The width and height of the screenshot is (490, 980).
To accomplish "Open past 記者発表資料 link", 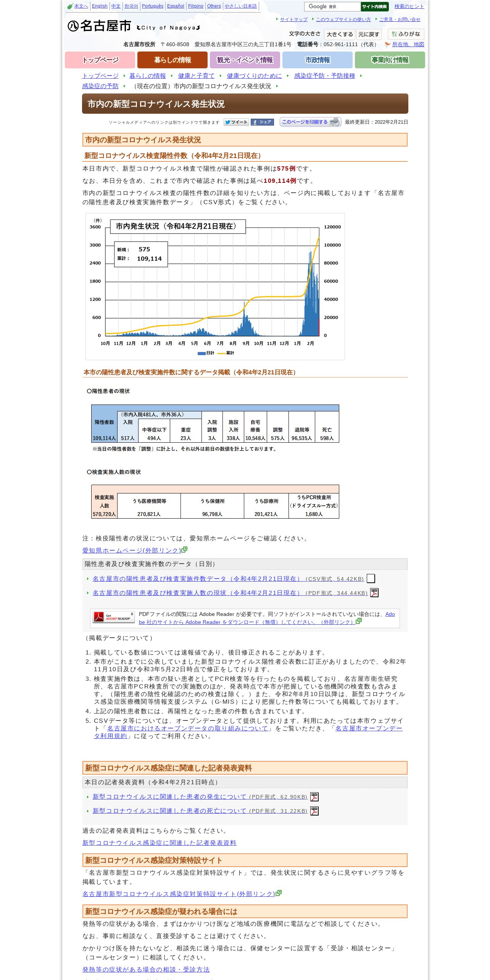I will coord(160,843).
